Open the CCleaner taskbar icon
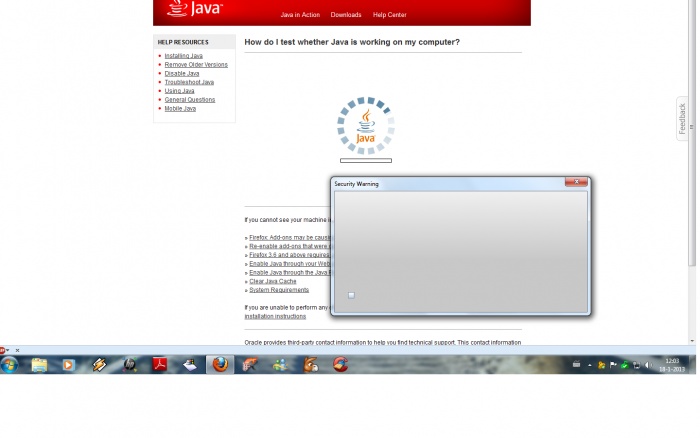The width and height of the screenshot is (700, 438). pos(341,365)
